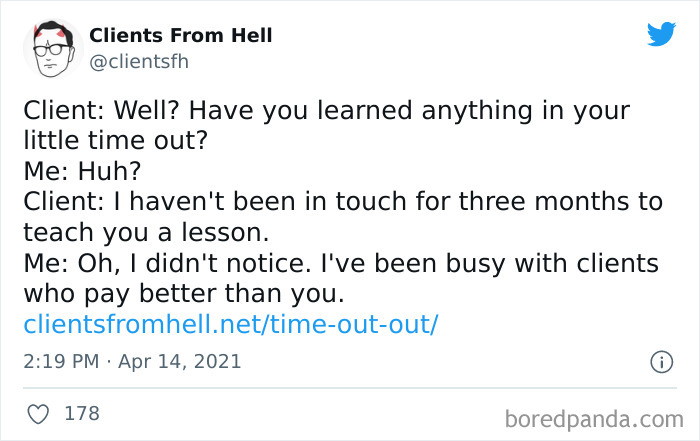Like the tweet with the heart icon

pyautogui.click(x=38, y=412)
